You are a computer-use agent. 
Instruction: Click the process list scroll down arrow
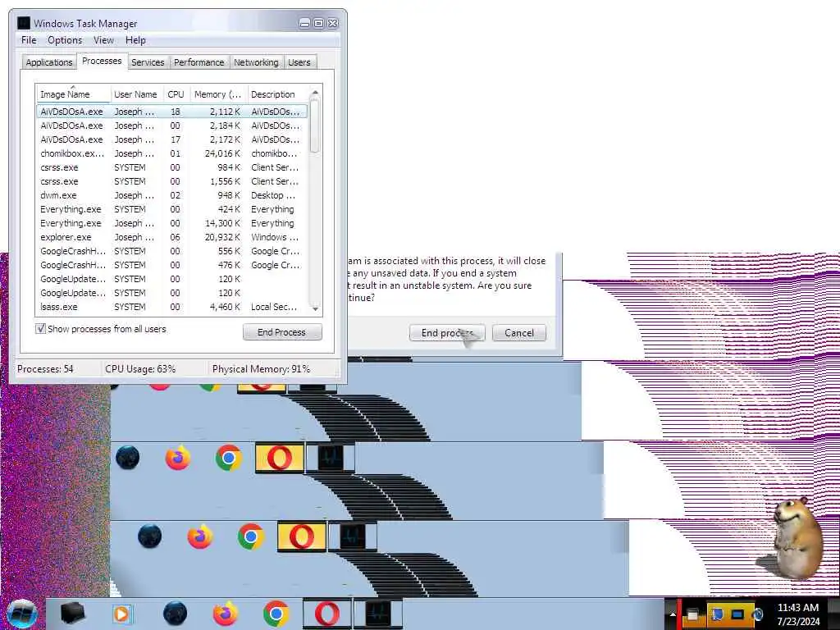tap(315, 308)
